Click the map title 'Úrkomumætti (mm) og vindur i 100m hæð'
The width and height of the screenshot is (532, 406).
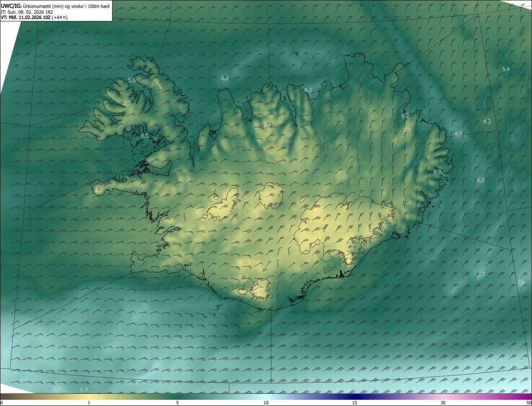[x=66, y=6]
